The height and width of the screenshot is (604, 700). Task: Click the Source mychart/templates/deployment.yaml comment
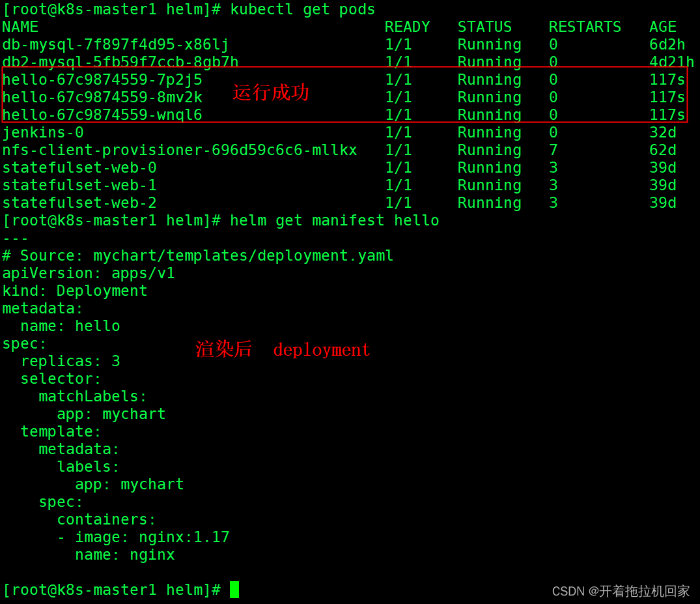198,255
